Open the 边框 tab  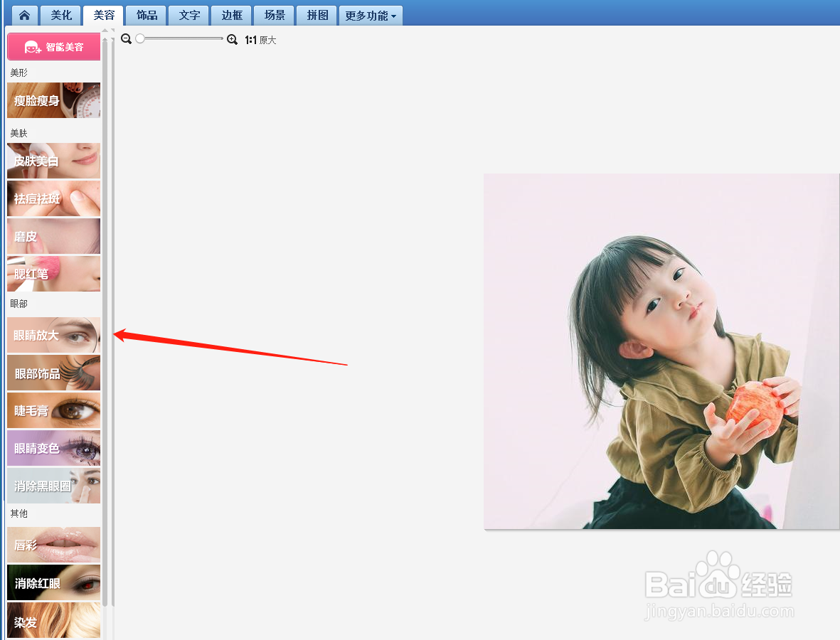231,16
